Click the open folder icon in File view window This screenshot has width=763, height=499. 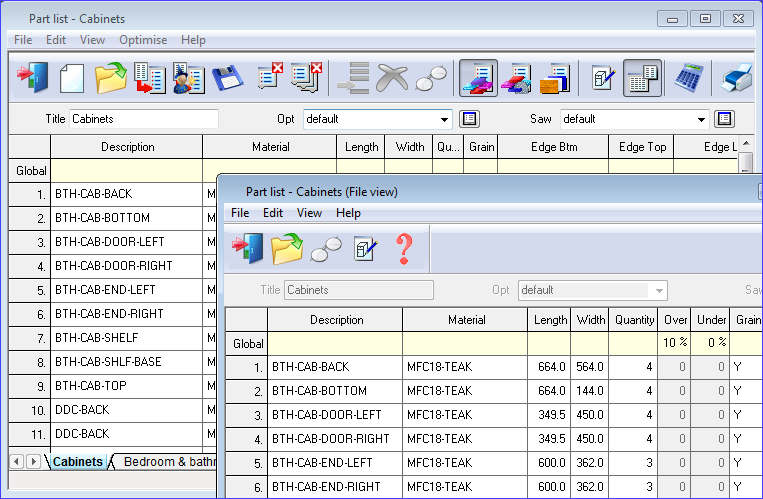(x=287, y=248)
